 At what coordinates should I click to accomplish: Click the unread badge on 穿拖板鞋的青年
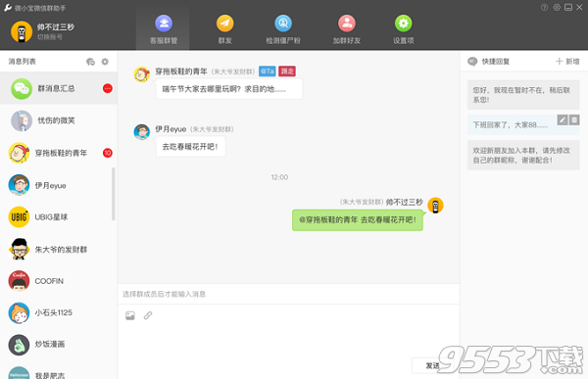(x=108, y=153)
